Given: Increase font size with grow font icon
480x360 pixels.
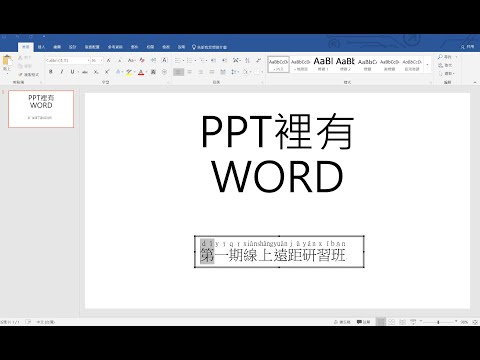Looking at the screenshot, I should coord(109,60).
